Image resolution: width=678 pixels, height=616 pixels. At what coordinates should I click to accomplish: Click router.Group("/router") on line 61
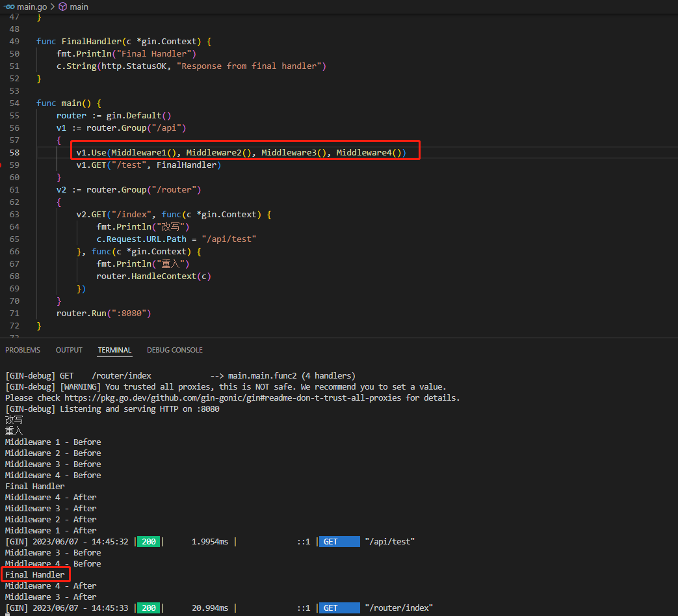coord(144,190)
